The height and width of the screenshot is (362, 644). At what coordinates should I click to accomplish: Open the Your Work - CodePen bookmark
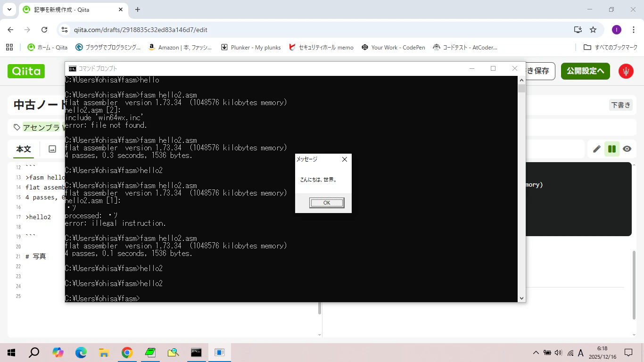click(x=393, y=47)
